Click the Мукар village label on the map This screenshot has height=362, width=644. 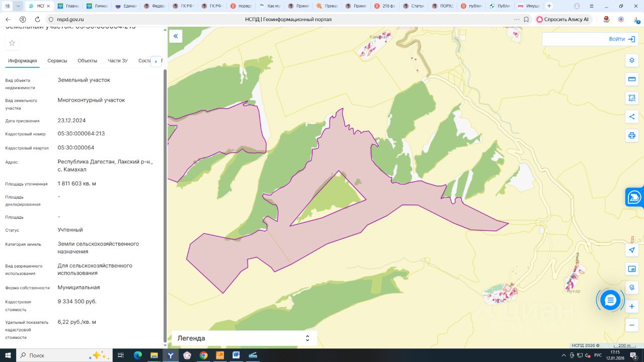574,291
